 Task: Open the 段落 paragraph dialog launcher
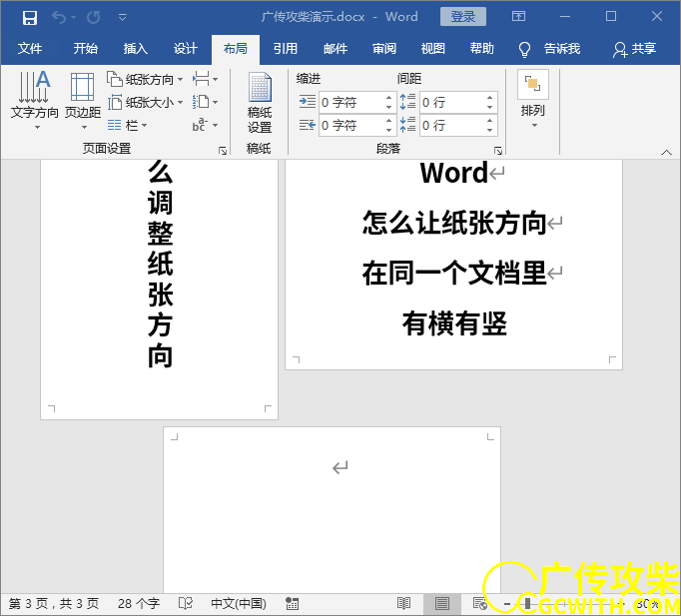point(498,151)
